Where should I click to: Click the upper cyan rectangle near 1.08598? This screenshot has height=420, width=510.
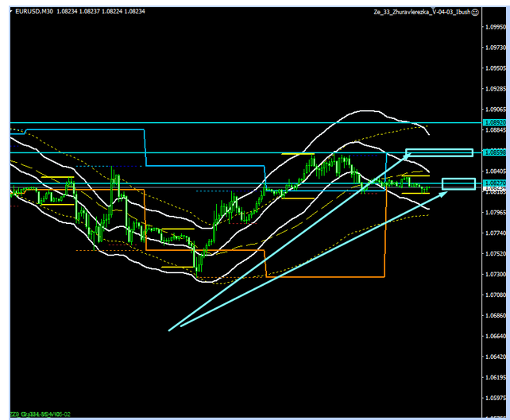(x=439, y=152)
